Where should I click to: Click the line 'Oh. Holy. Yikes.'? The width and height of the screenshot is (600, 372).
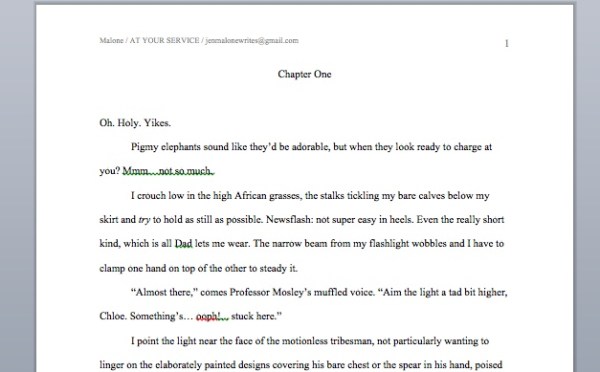(x=135, y=123)
